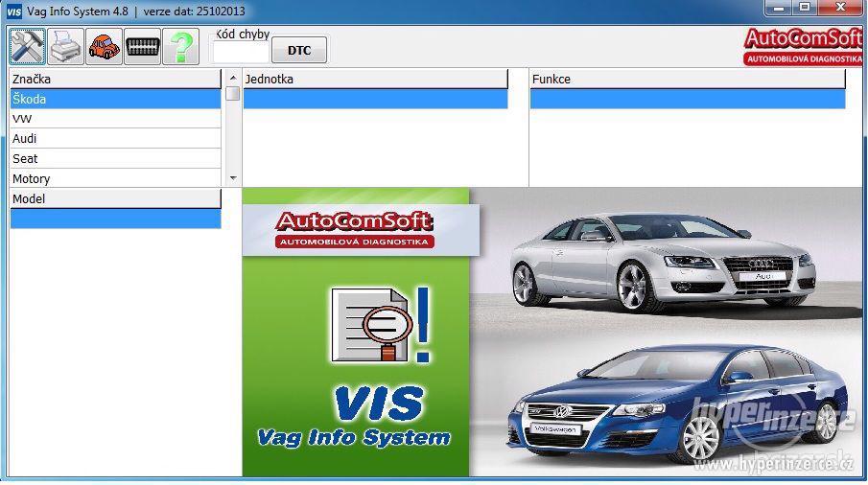The width and height of the screenshot is (868, 485).
Task: Click the Funkce column header
Action: click(688, 80)
